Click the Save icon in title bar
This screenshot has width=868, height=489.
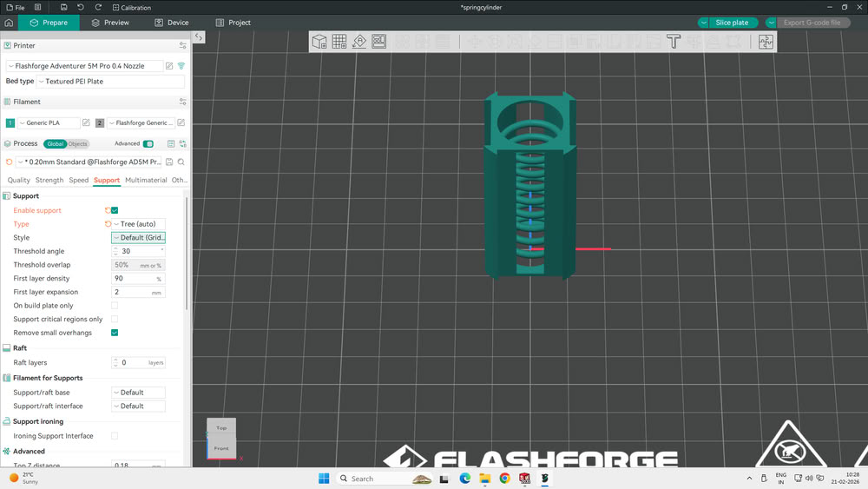63,7
